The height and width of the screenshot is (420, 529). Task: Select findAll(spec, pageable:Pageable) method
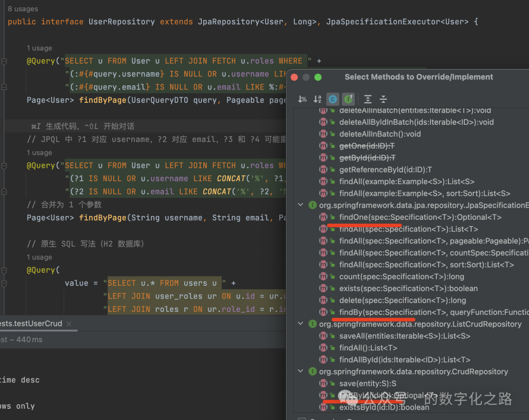coord(434,241)
